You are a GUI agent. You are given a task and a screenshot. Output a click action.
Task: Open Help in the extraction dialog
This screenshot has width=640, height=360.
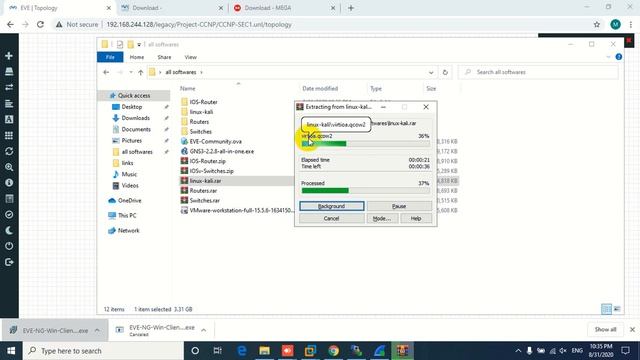pyautogui.click(x=416, y=218)
